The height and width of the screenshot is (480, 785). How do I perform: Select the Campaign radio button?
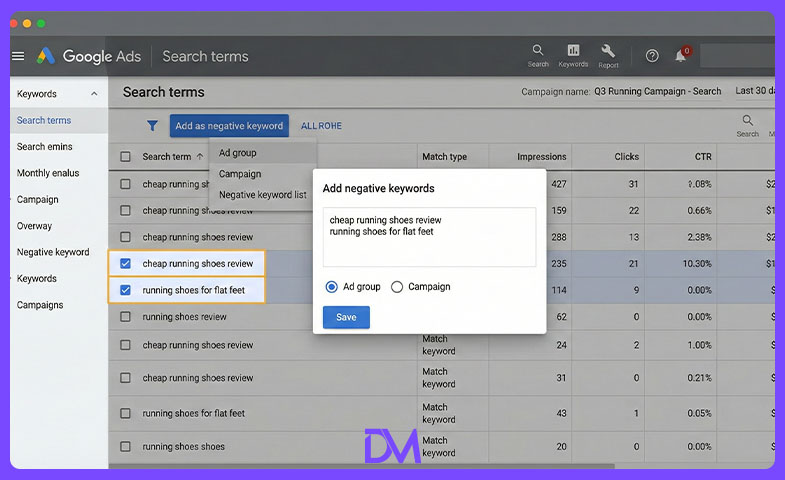pyautogui.click(x=397, y=287)
